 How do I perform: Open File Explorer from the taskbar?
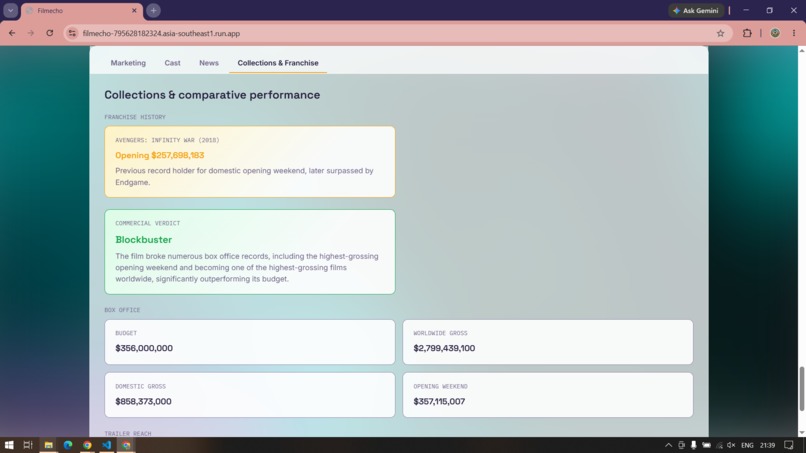point(48,445)
